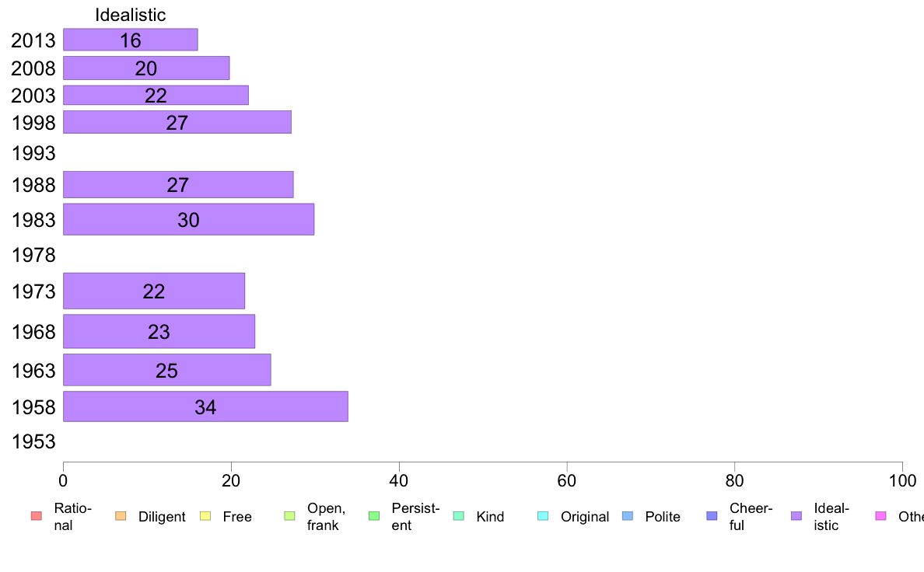The width and height of the screenshot is (924, 572).
Task: Click the Original legend swatch
Action: pyautogui.click(x=543, y=516)
